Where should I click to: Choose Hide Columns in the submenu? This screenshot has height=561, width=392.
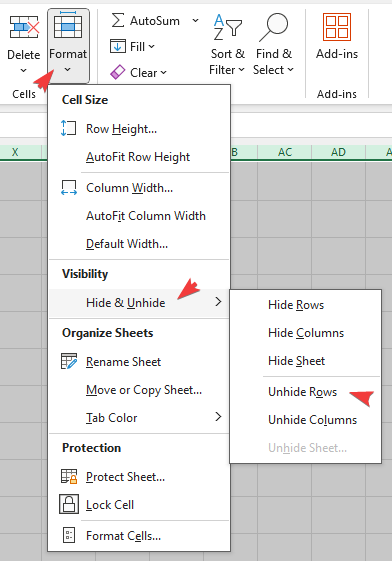click(306, 333)
